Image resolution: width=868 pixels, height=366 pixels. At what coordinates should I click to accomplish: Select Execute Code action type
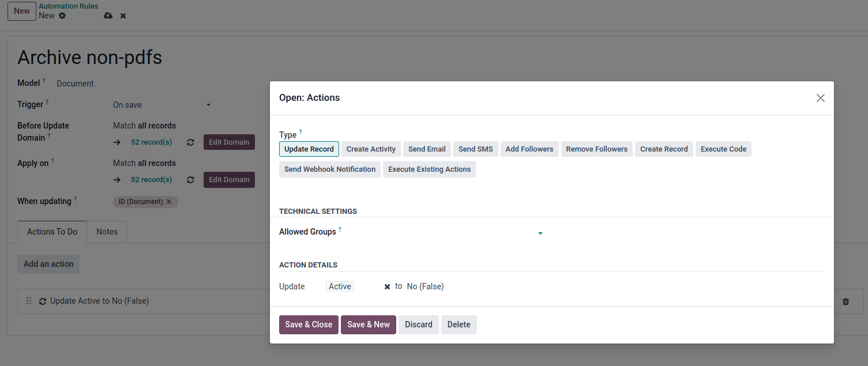click(723, 149)
